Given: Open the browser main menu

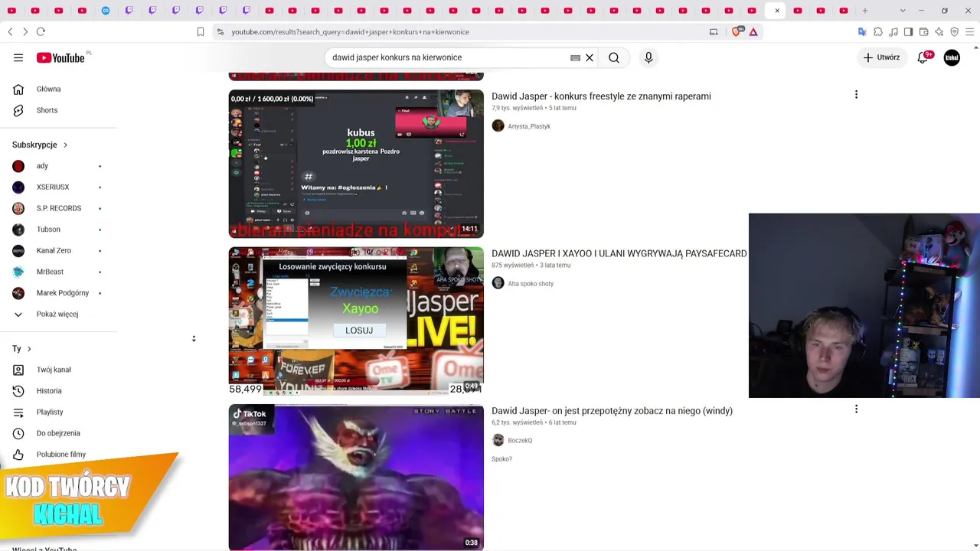Looking at the screenshot, I should click(x=969, y=31).
